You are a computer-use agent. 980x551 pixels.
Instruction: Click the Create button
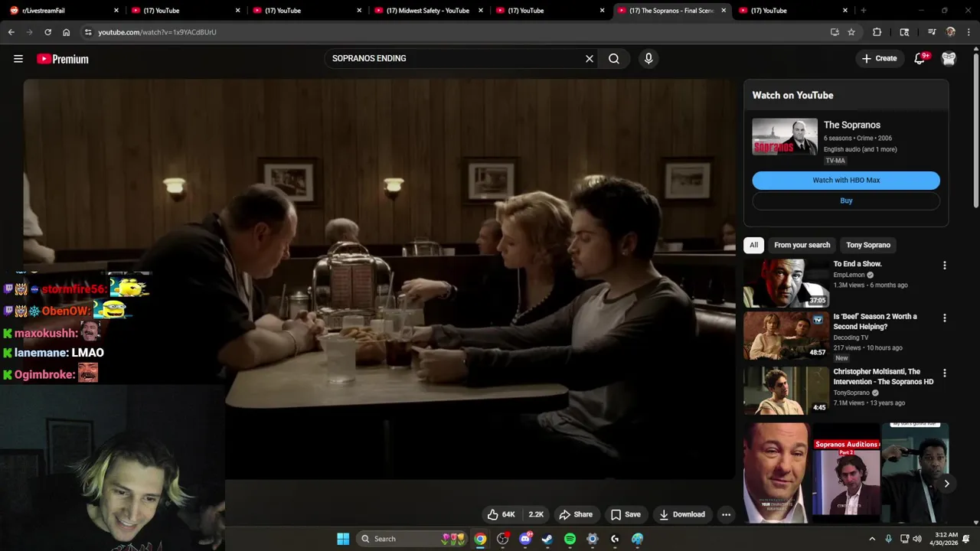click(879, 58)
